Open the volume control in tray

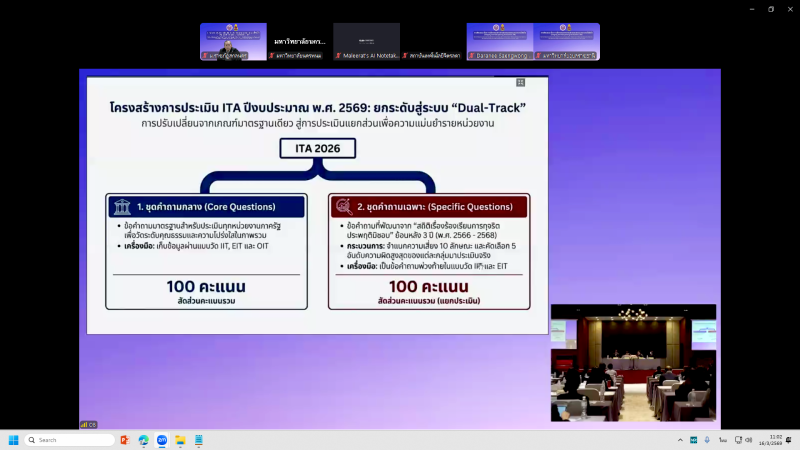(x=749, y=440)
